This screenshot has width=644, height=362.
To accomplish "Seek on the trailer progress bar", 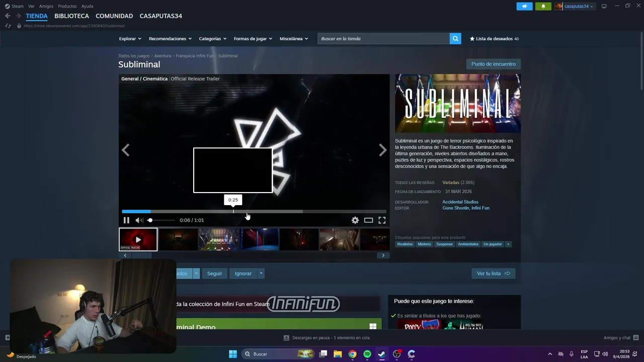I will click(x=254, y=212).
